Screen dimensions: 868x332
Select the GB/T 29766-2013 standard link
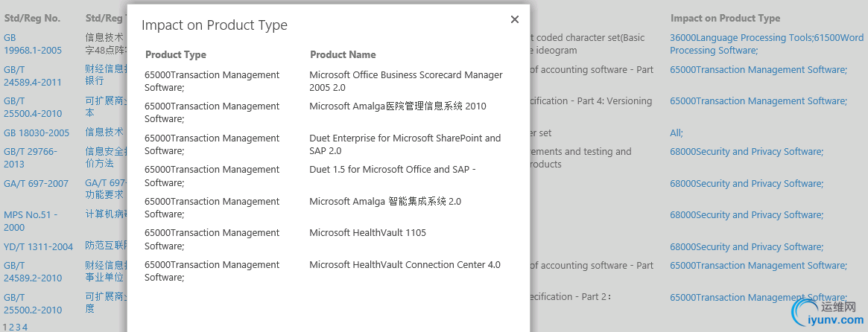[x=30, y=158]
